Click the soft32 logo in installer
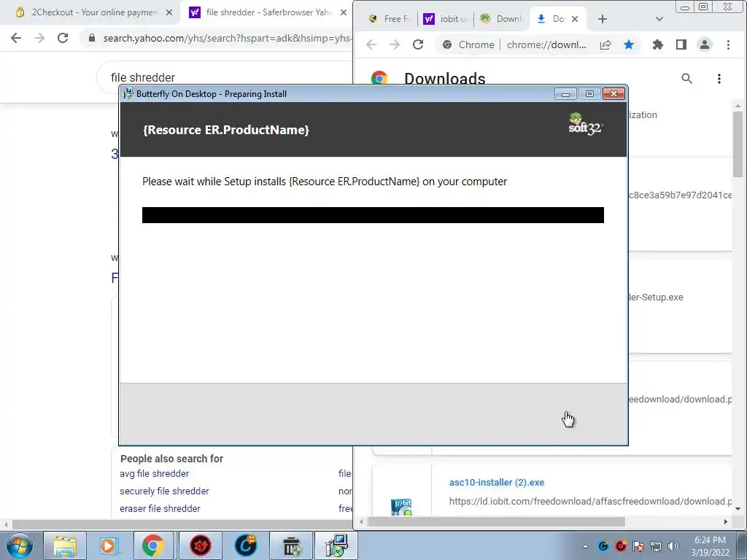Screen dimensions: 747x560 pyautogui.click(x=586, y=124)
